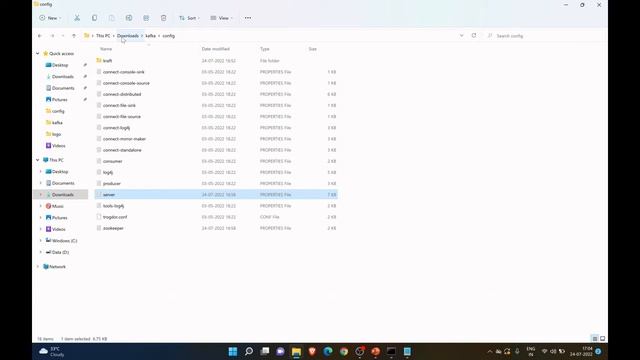Switch to details view via status bar icon
Image resolution: width=640 pixels, height=360 pixels.
tap(595, 338)
